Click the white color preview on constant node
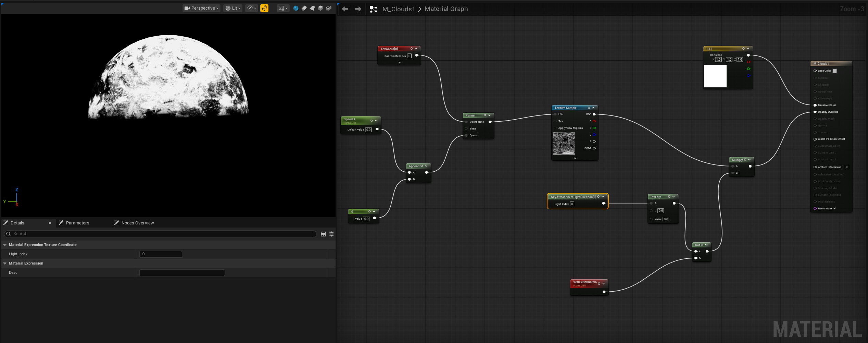The height and width of the screenshot is (343, 868). [x=715, y=76]
